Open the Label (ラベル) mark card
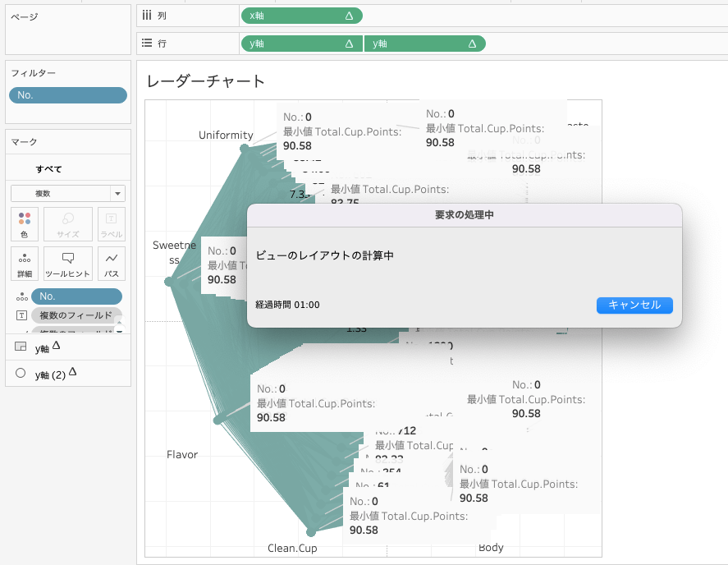The height and width of the screenshot is (565, 728). coord(112,224)
